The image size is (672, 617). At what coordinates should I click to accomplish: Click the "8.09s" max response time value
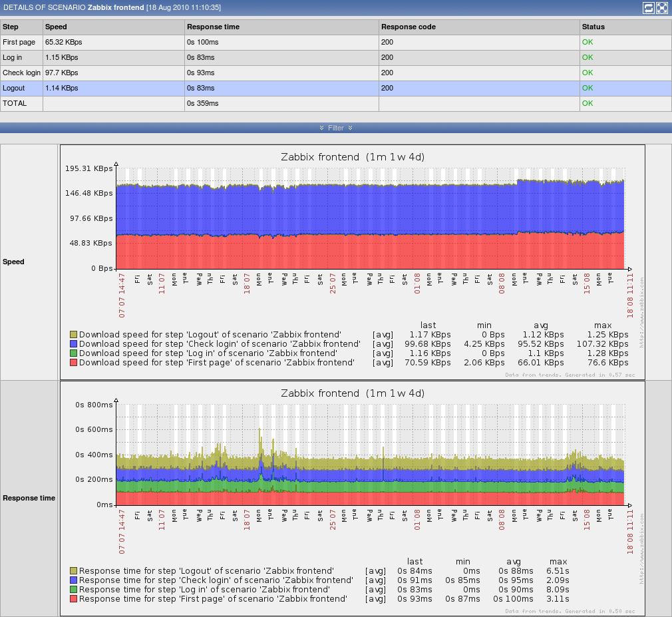558,590
